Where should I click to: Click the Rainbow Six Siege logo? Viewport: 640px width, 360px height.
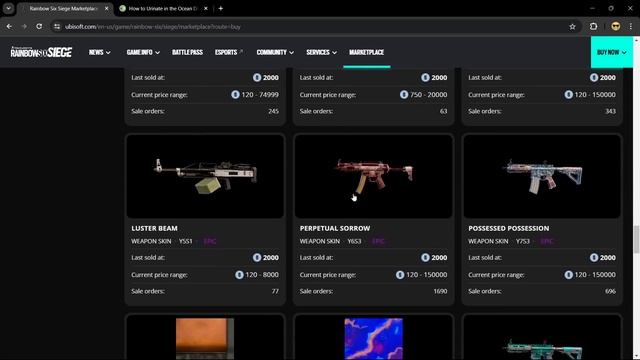click(x=41, y=52)
